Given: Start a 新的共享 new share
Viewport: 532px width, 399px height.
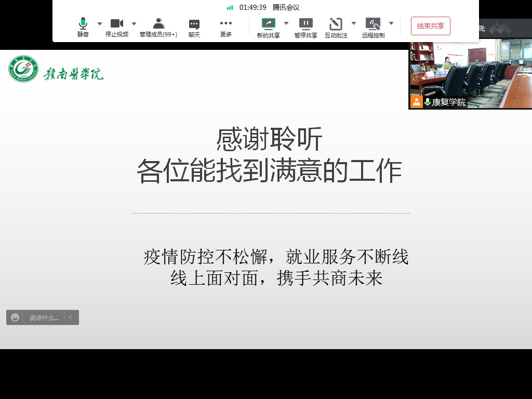Looking at the screenshot, I should (x=269, y=27).
